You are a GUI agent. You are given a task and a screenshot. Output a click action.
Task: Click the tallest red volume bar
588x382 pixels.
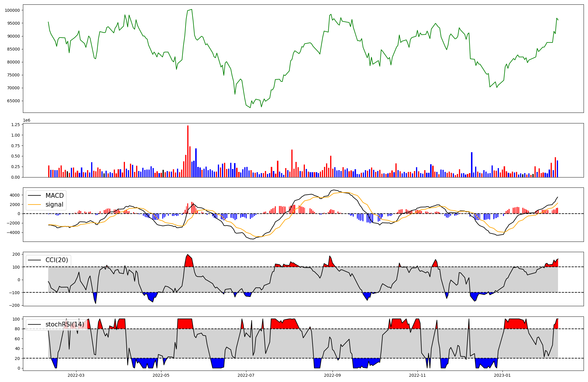pyautogui.click(x=188, y=151)
